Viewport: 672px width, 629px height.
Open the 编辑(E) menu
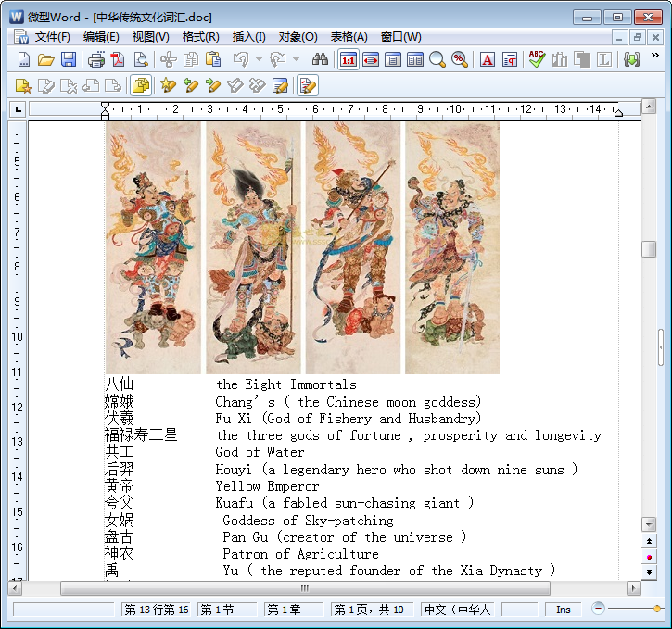tap(101, 37)
